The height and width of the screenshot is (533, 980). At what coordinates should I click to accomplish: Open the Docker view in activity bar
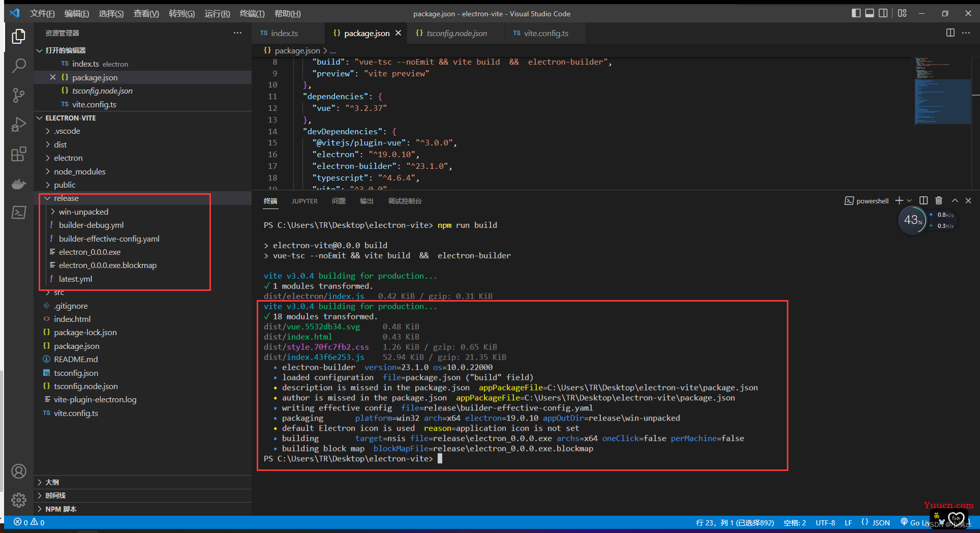coord(19,184)
